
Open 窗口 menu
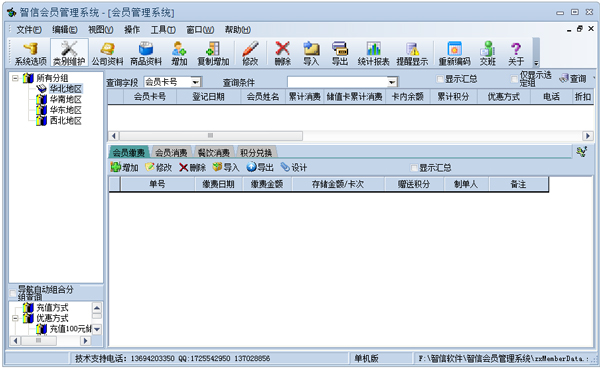(200, 29)
